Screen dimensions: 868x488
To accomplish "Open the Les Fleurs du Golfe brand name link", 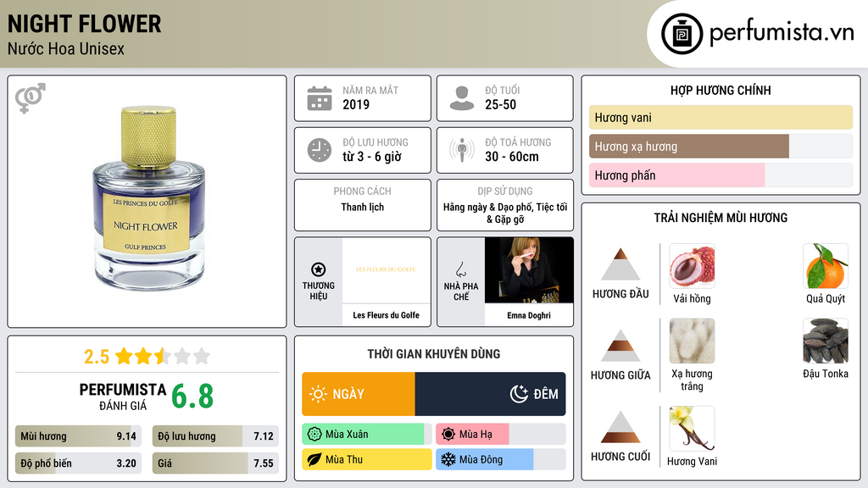I will point(386,315).
